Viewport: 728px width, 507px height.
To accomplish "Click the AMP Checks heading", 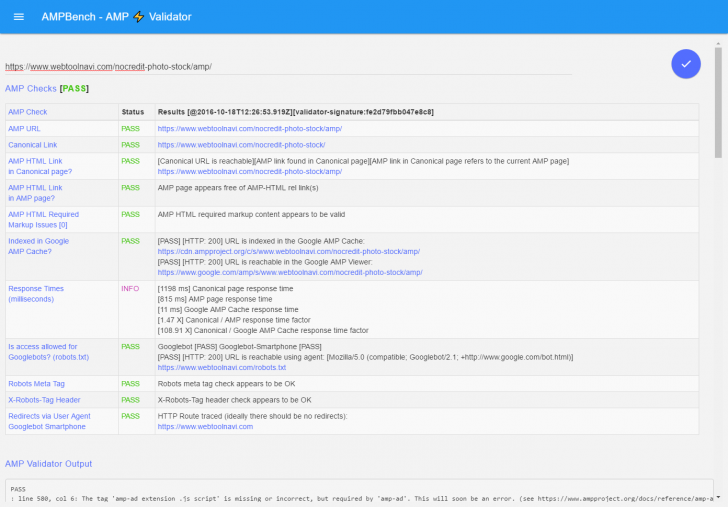I will 31,88.
